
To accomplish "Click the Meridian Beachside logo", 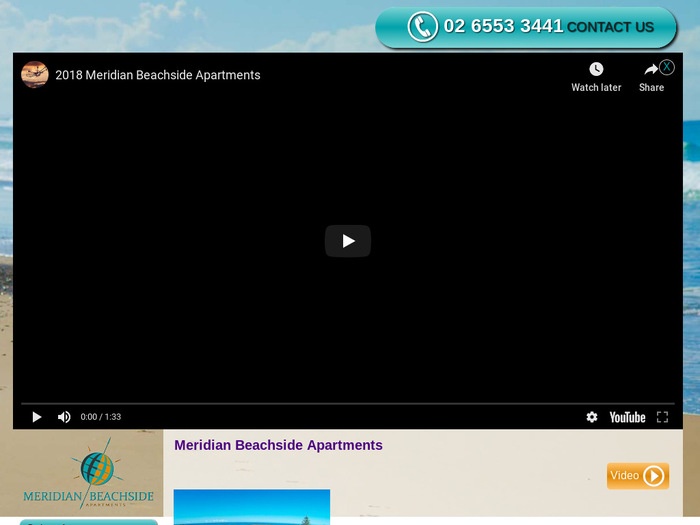I will pyautogui.click(x=88, y=473).
